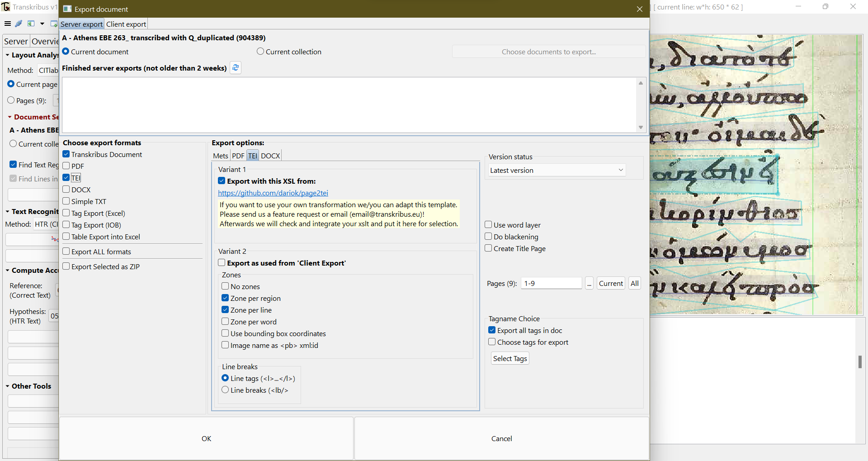Click the Transkribus application logo icon
This screenshot has height=461, width=868.
tap(6, 7)
